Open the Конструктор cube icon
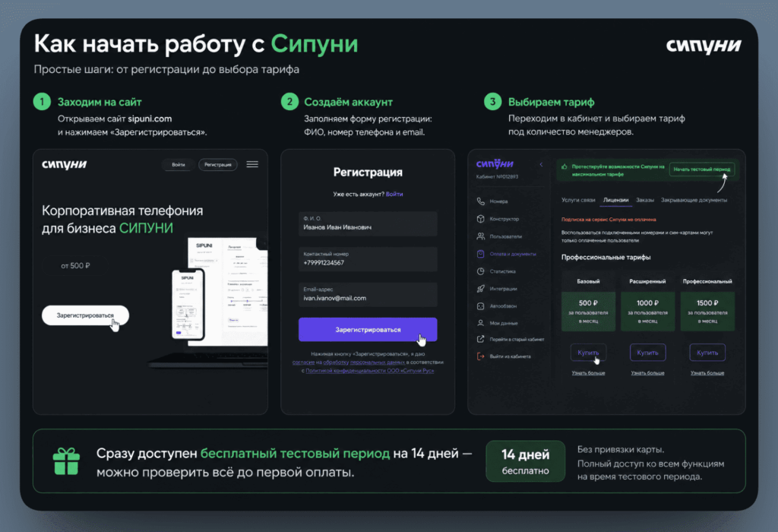The height and width of the screenshot is (532, 778). coord(480,219)
